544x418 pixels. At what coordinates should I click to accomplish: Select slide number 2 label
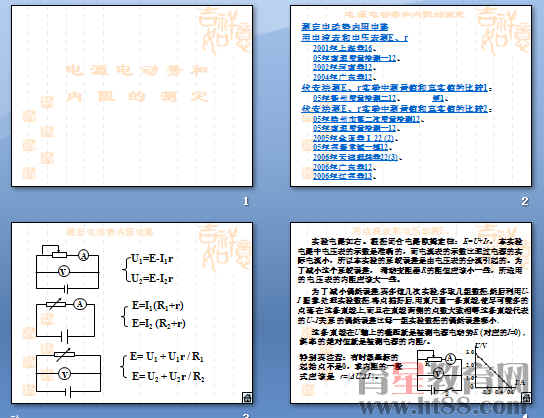(525, 201)
